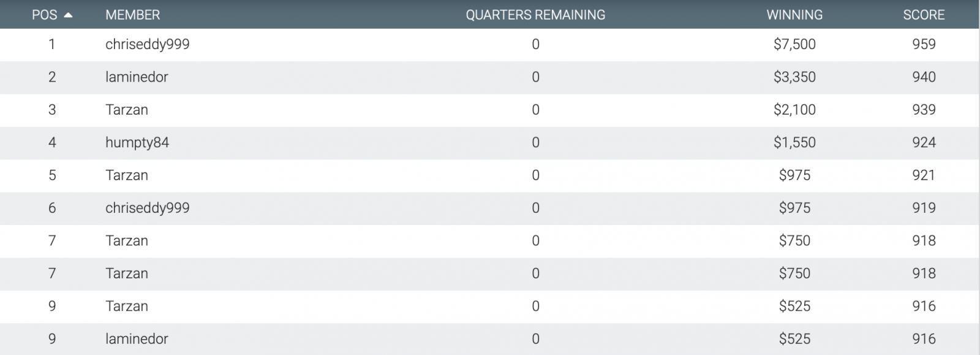Sort by WINNING column header
This screenshot has height=355, width=980.
tap(794, 15)
